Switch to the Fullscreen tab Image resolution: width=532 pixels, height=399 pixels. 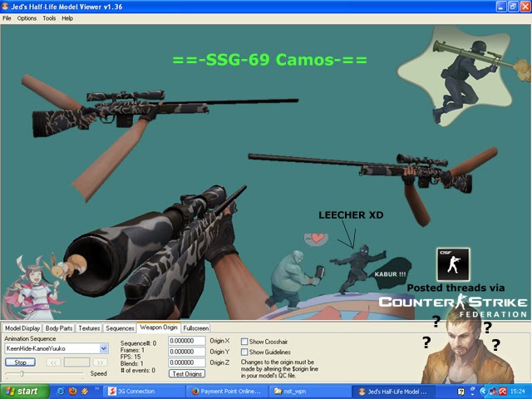[196, 328]
